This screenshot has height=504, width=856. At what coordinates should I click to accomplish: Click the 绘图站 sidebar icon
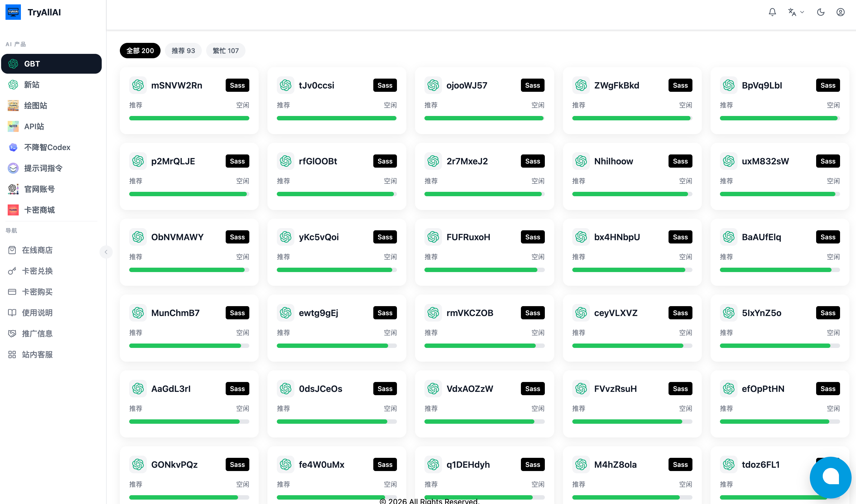13,106
